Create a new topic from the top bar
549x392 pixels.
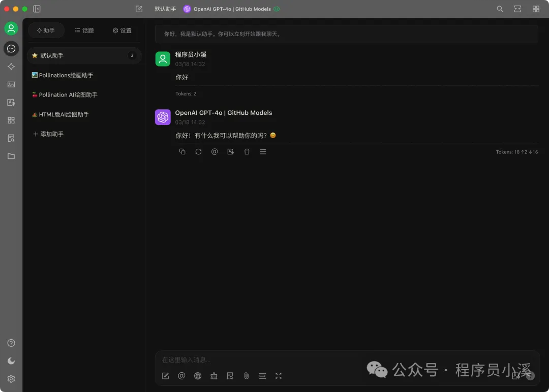pos(139,9)
